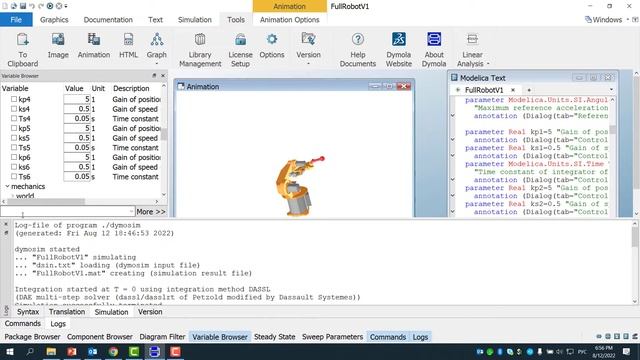This screenshot has height=360, width=640.
Task: Collapse the ks1 annotation fold arrow
Action: tap(452, 156)
